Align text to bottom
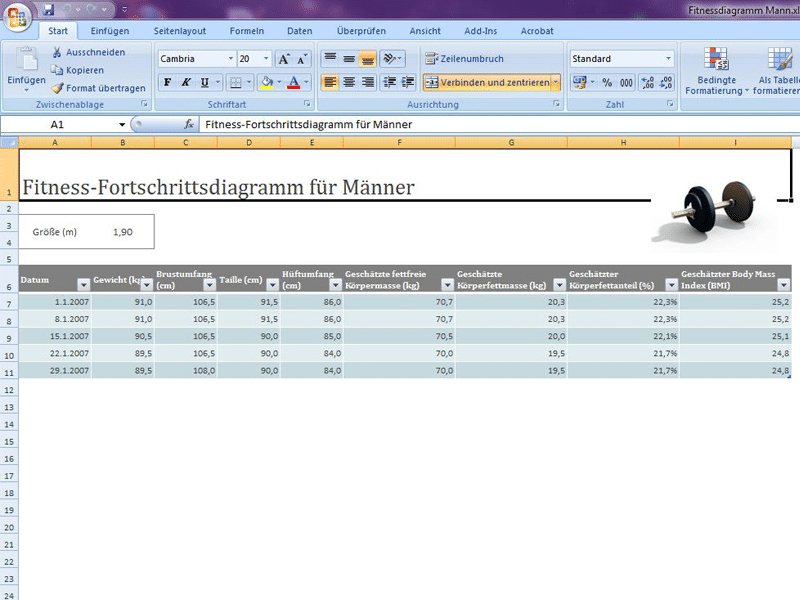Screen dimensions: 800x600 [x=367, y=59]
